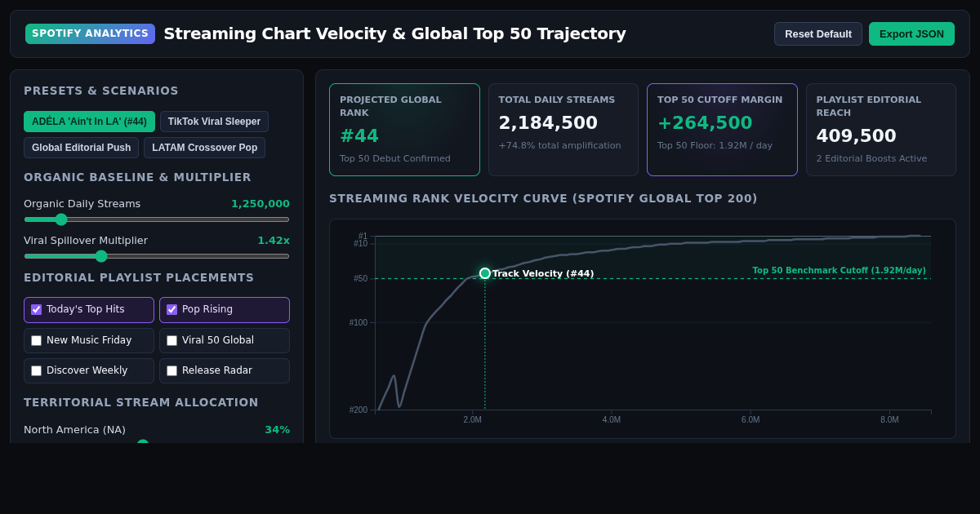The image size is (980, 514).
Task: Click the 34% North America value
Action: tap(277, 430)
